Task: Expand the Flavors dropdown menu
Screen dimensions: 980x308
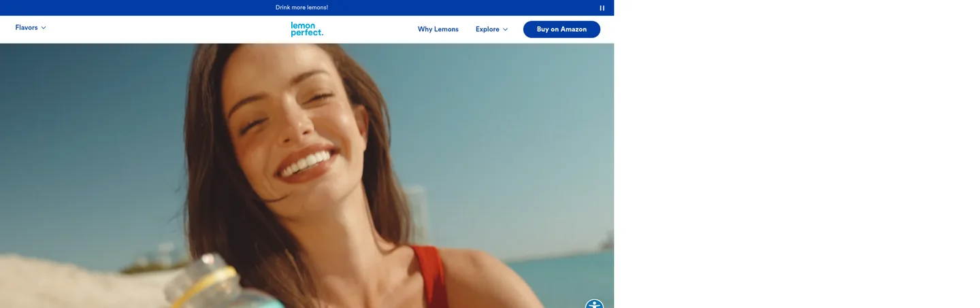Action: pyautogui.click(x=31, y=28)
